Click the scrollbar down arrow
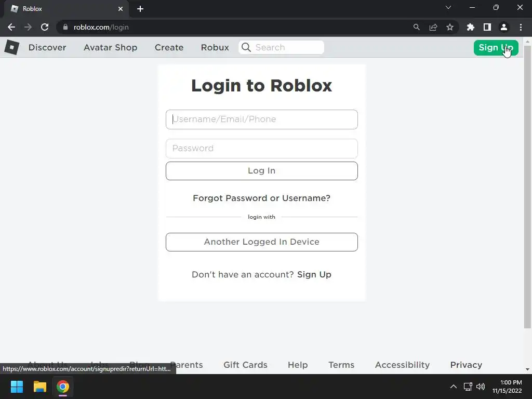Screen dimensions: 532x399 527,369
